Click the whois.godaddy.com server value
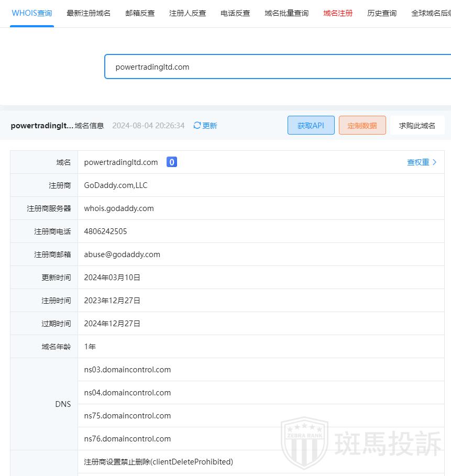Viewport: 451px width, 476px height. click(119, 208)
